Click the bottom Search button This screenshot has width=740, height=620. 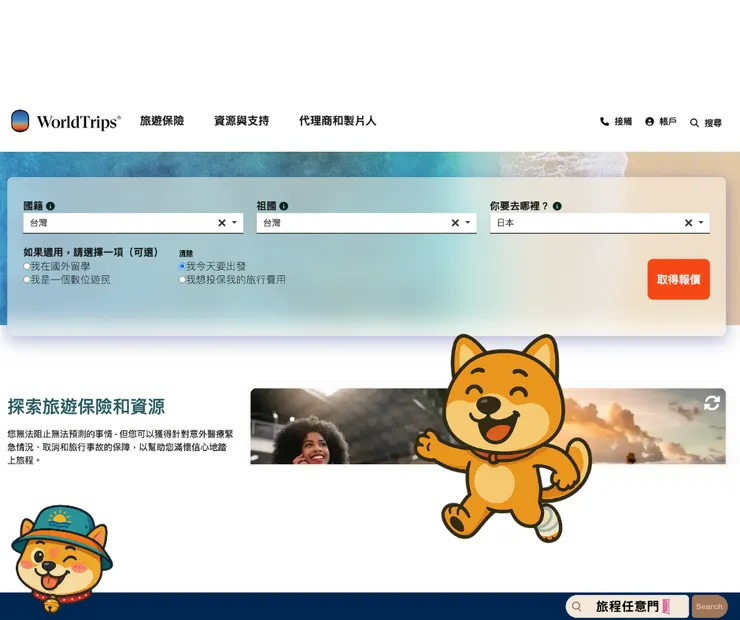tap(709, 607)
